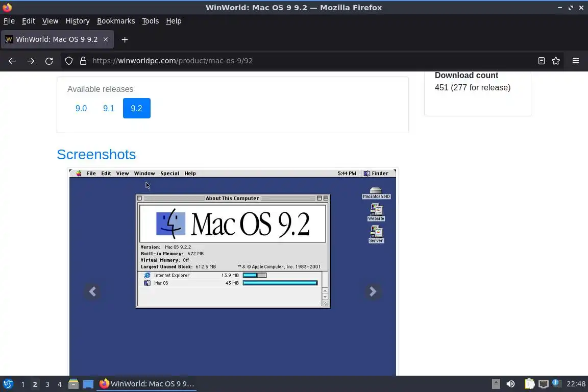Click the Apple menu logo in screenshot
Viewport: 588px width, 392px height.
point(79,174)
